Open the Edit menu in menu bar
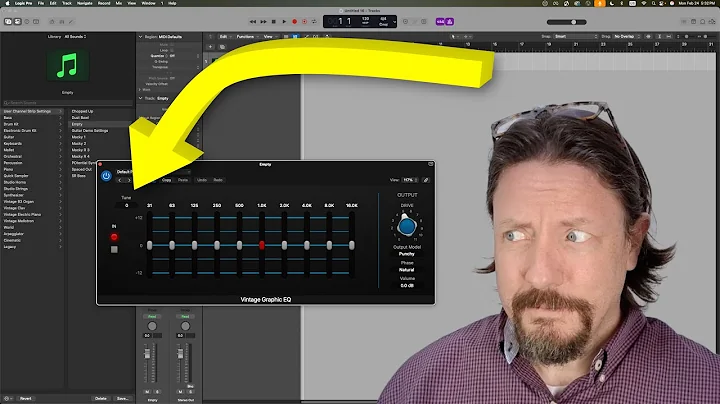Image resolution: width=720 pixels, height=404 pixels. click(x=53, y=3)
